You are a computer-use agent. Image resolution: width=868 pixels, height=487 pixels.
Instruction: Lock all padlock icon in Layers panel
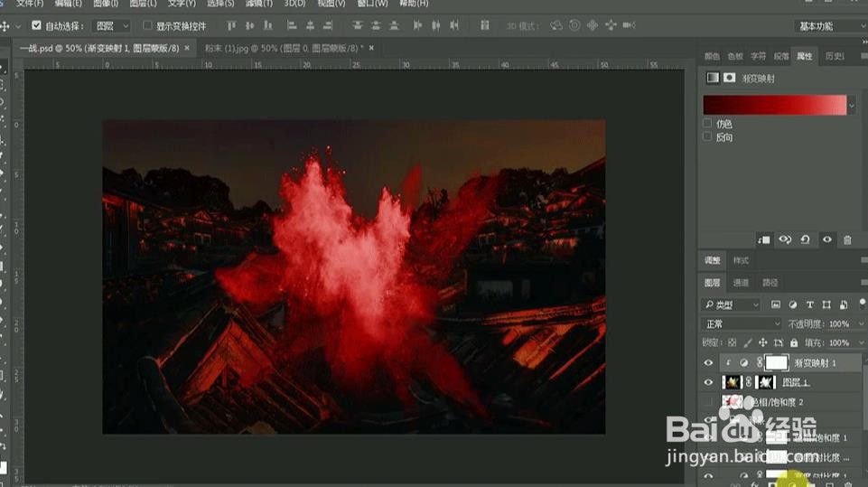coord(794,342)
